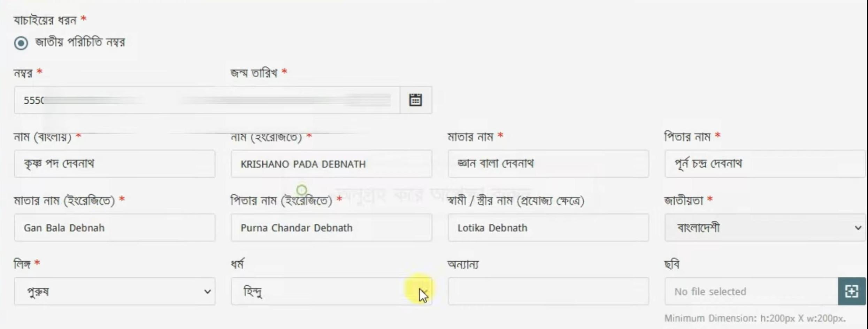Image resolution: width=868 pixels, height=329 pixels.
Task: Select the জাতীয় পরিচিতি নম্বর radio button
Action: (x=21, y=43)
